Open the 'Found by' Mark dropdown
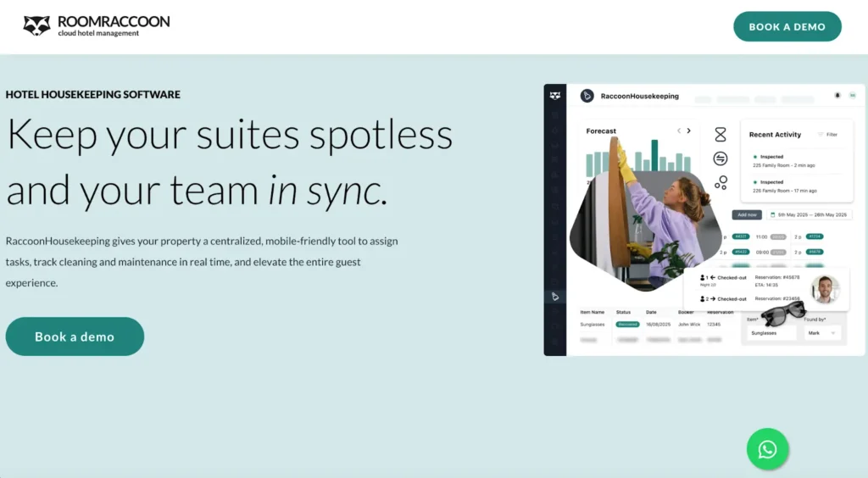 [x=822, y=333]
